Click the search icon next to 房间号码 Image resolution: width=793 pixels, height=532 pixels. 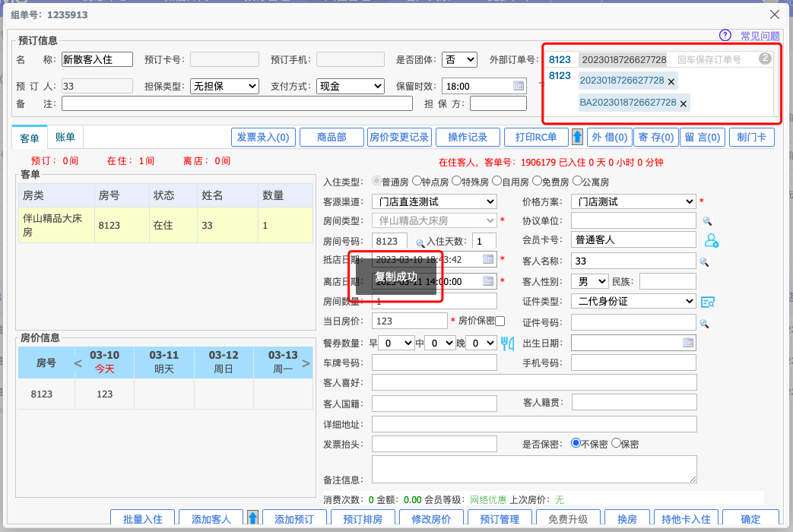(x=420, y=243)
